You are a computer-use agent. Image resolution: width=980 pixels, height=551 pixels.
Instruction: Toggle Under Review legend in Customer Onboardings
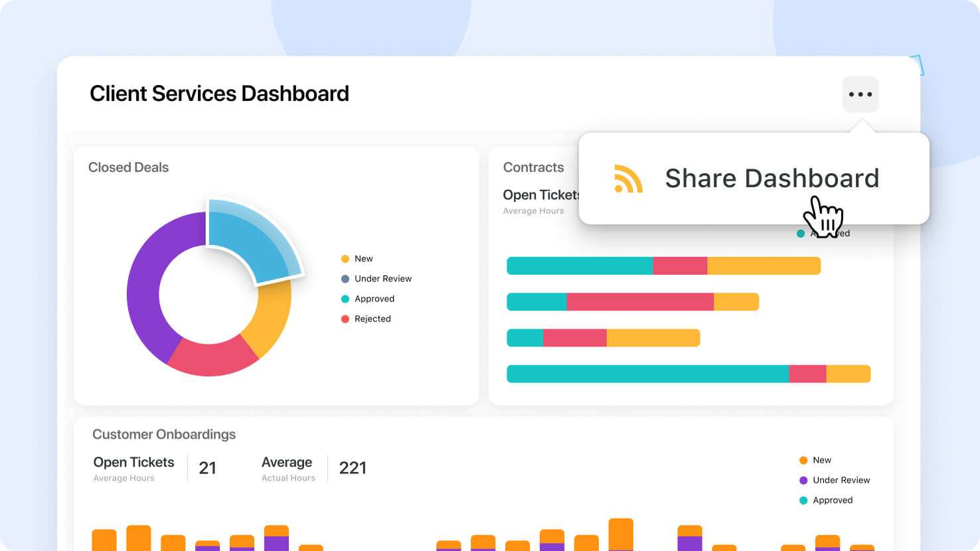coord(835,480)
